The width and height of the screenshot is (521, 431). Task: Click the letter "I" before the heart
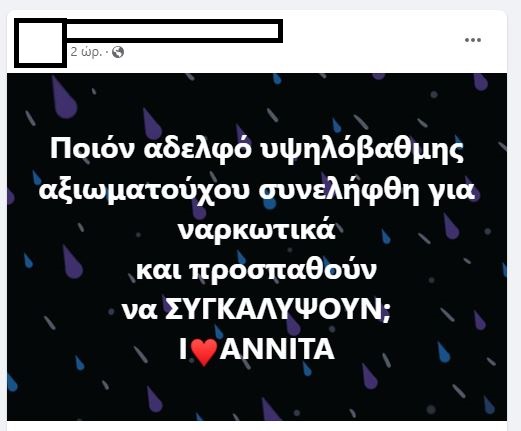click(x=183, y=349)
